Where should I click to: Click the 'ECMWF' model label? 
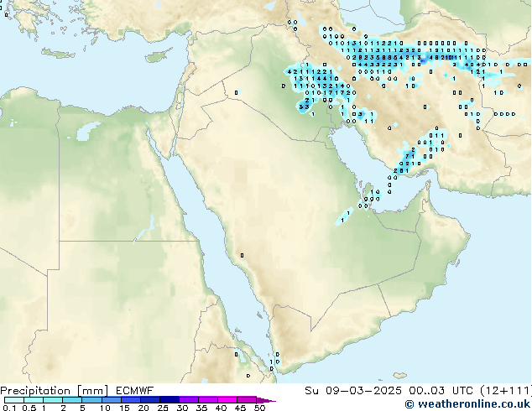(x=135, y=391)
